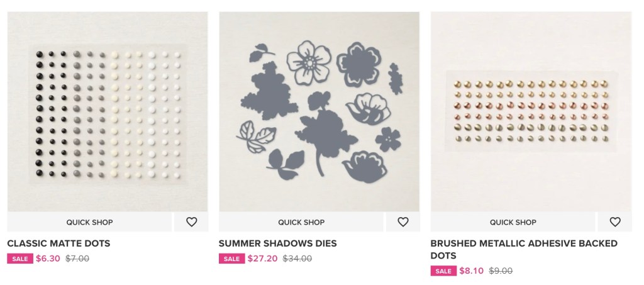View the Classic Matte Dots product image
Screen dimensions: 644x285
click(108, 111)
